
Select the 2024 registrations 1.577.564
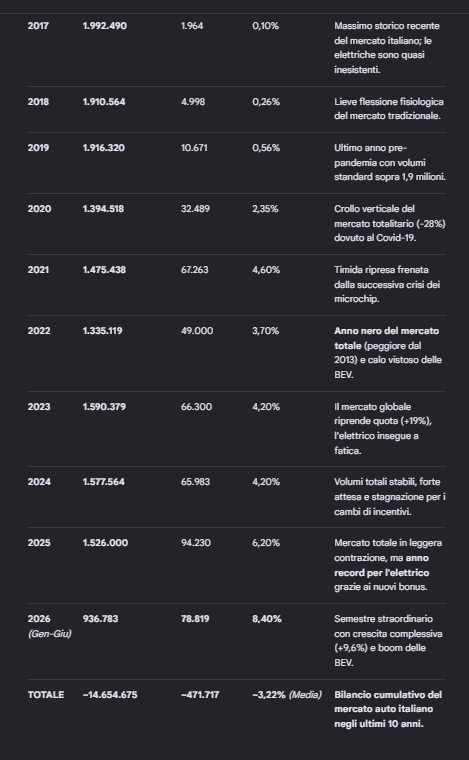(104, 482)
